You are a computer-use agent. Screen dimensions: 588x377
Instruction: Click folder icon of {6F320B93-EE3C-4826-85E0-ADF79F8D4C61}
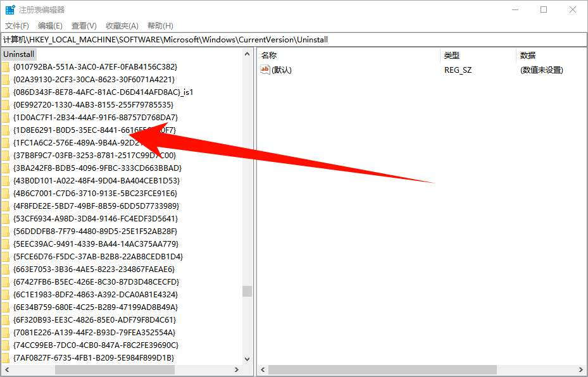[6, 320]
